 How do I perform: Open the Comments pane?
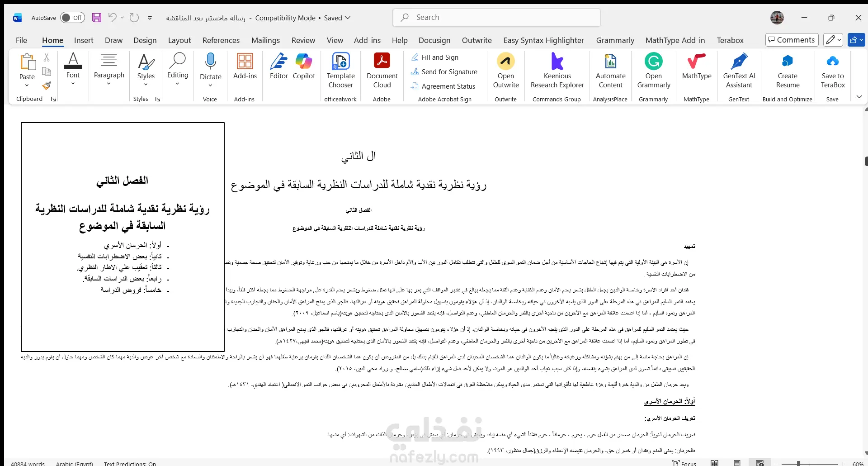(792, 40)
